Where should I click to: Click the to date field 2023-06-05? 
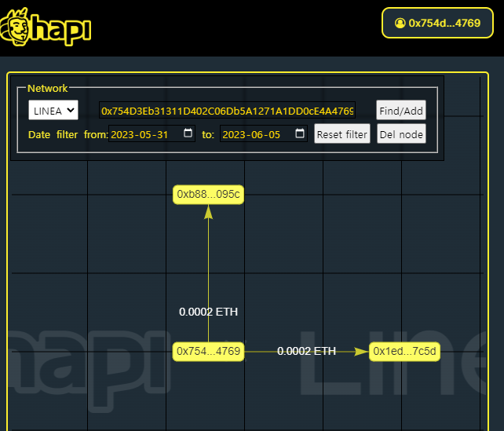264,134
